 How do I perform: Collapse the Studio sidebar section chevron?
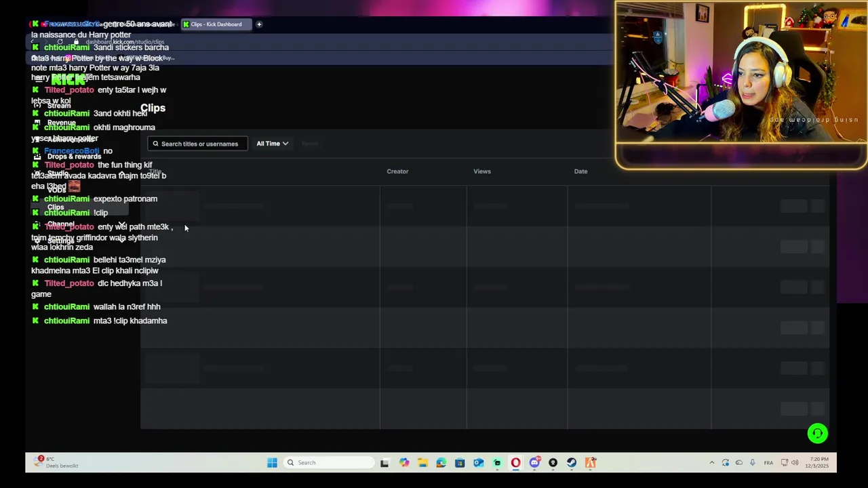point(121,174)
